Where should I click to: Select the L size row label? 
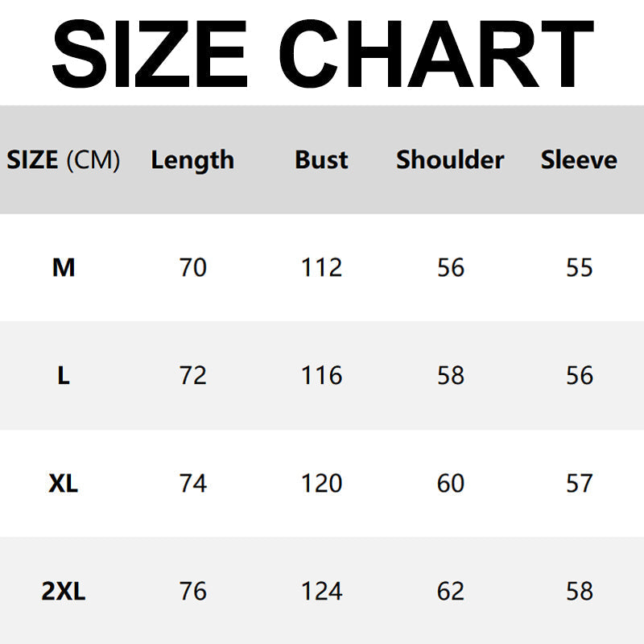pyautogui.click(x=64, y=375)
